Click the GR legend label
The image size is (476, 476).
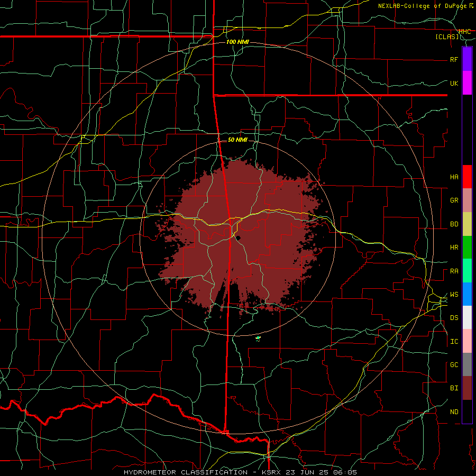(x=454, y=200)
